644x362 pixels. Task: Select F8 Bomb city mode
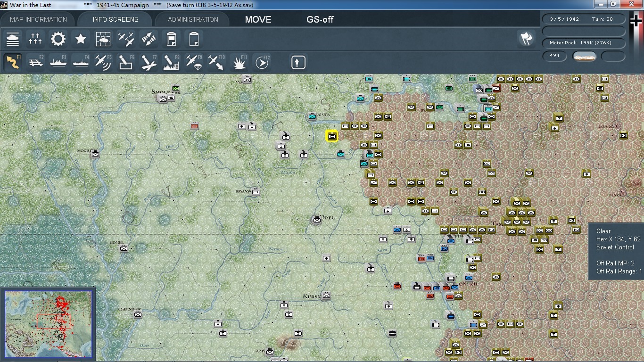171,62
